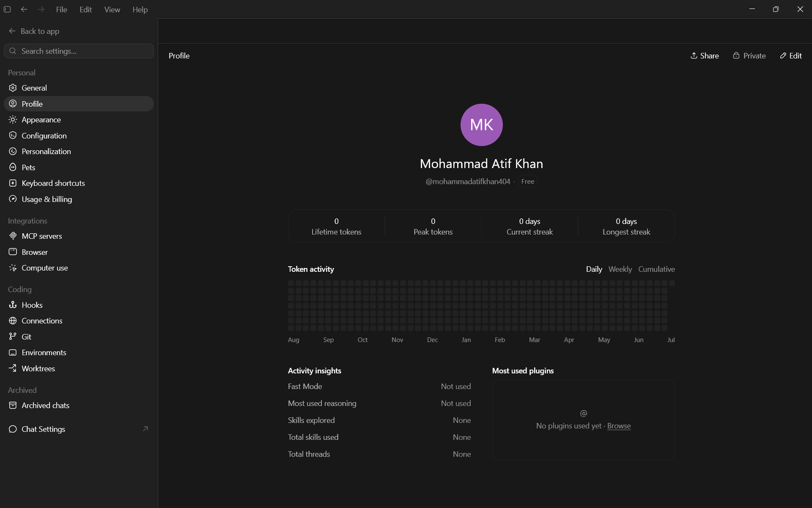Open Configuration settings
The image size is (812, 508).
tap(79, 135)
